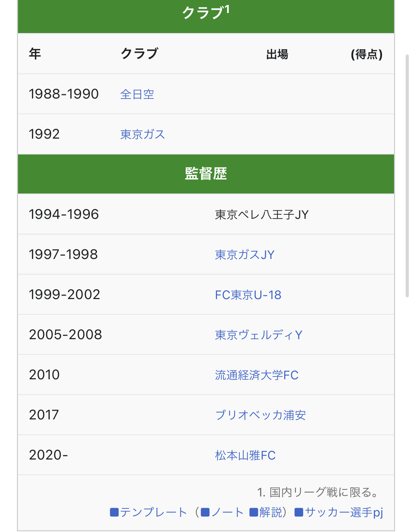The height and width of the screenshot is (532, 412).
Task: Open the サッカー選手pj project link
Action: pos(344,512)
